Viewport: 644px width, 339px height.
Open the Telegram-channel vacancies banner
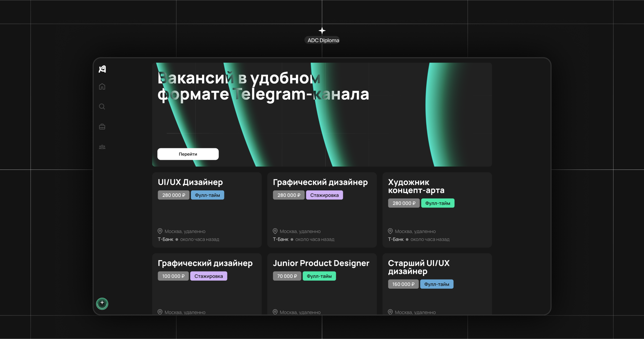point(322,114)
